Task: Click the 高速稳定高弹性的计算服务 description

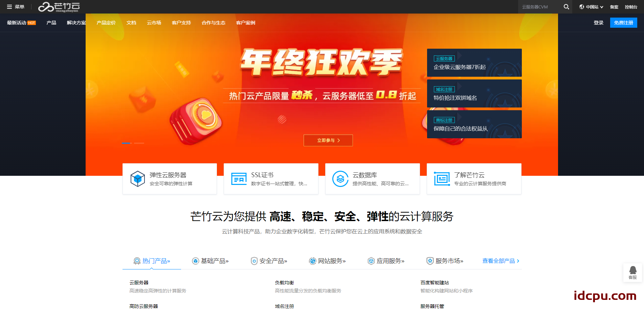Action: click(158, 291)
